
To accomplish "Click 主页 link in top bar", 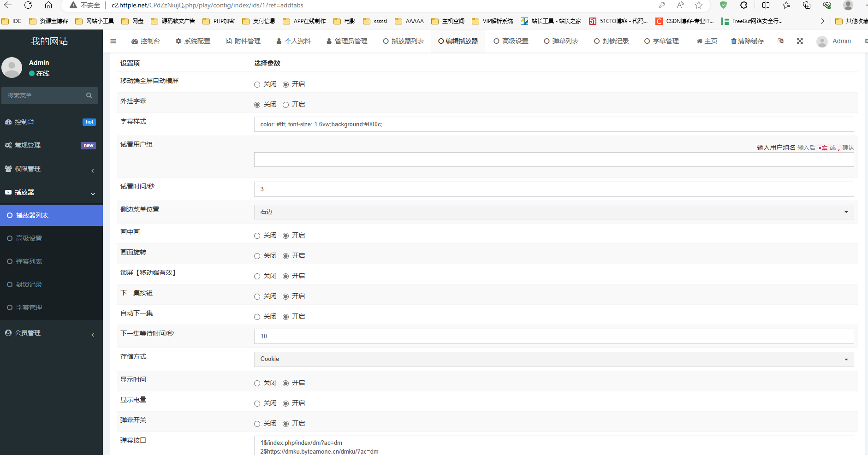I will tap(707, 41).
